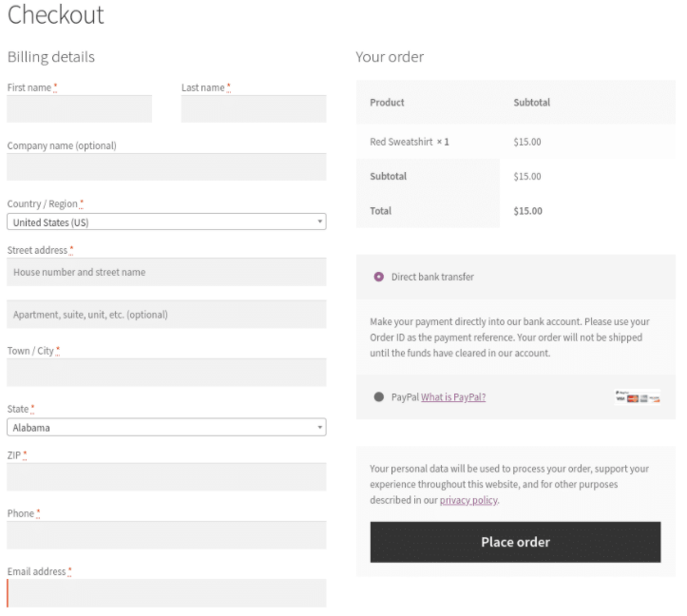Open the privacy policy link
This screenshot has width=687, height=616.
468,500
